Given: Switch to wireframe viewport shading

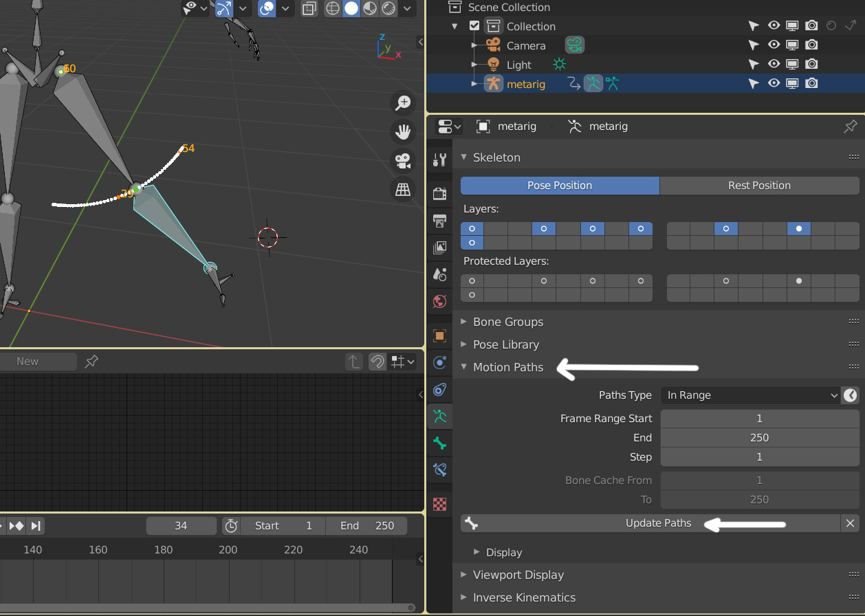Looking at the screenshot, I should click(333, 8).
